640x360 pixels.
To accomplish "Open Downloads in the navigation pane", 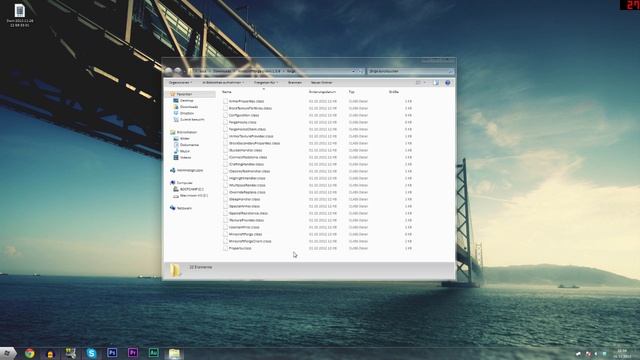I will pos(189,107).
